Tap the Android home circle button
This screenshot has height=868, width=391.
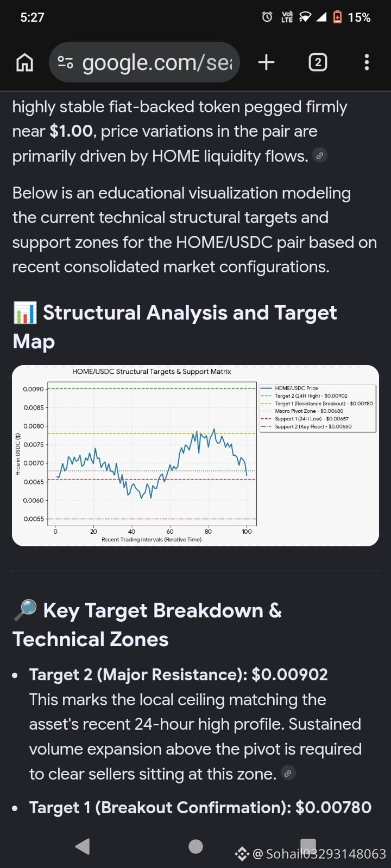coord(195,846)
